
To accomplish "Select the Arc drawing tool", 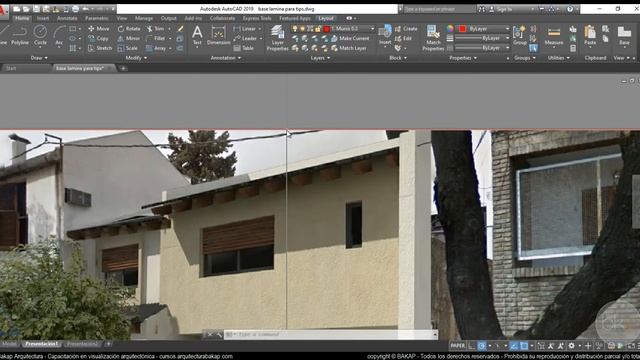I will click(x=59, y=35).
